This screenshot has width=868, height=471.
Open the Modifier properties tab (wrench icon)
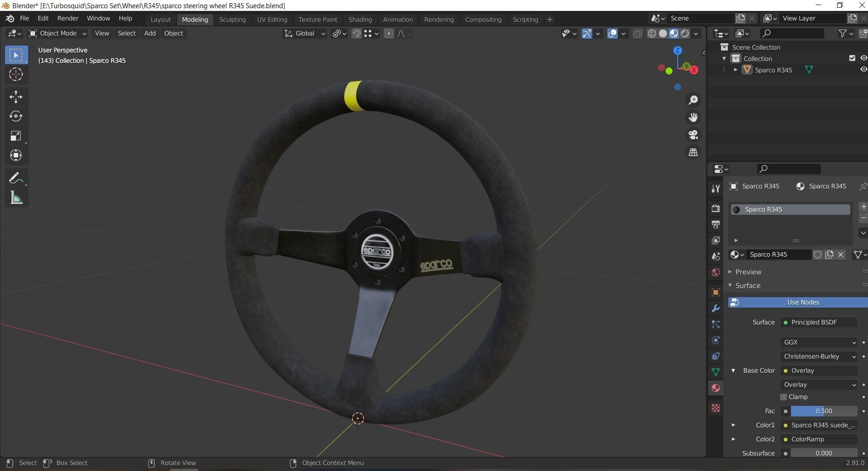pyautogui.click(x=716, y=309)
